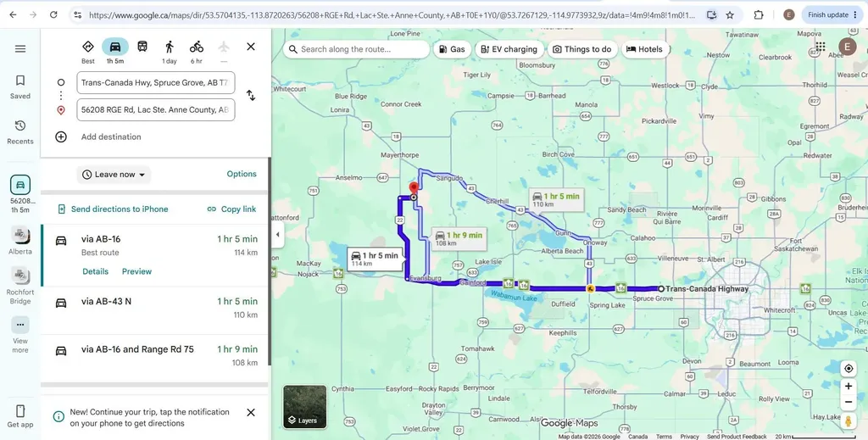Collapse the side panel arrow
Image resolution: width=868 pixels, height=440 pixels.
pyautogui.click(x=277, y=235)
